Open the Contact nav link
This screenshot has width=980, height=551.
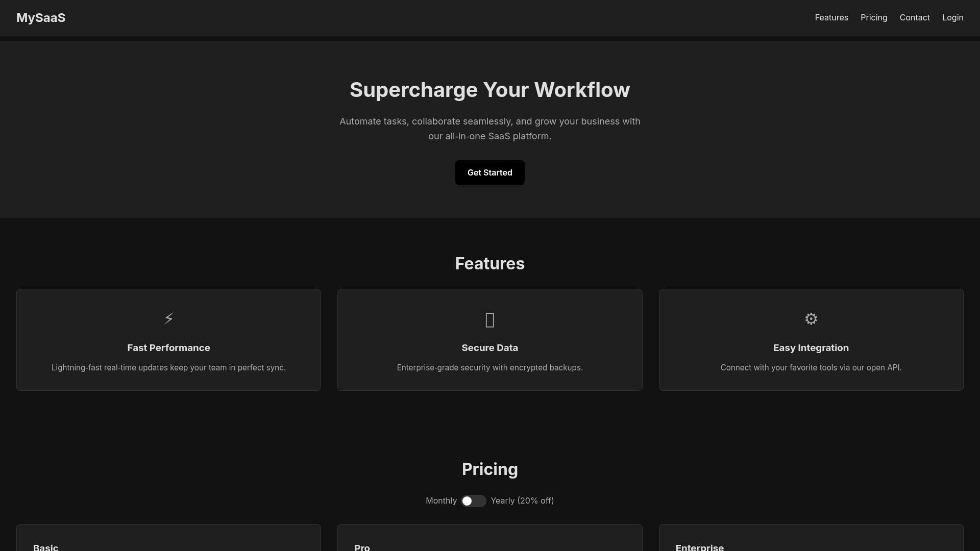914,18
